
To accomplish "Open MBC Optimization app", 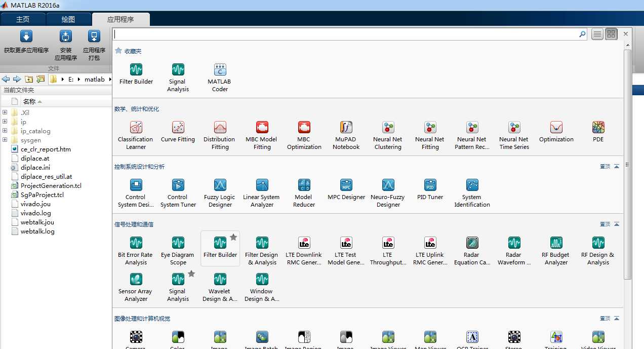I will pyautogui.click(x=304, y=135).
